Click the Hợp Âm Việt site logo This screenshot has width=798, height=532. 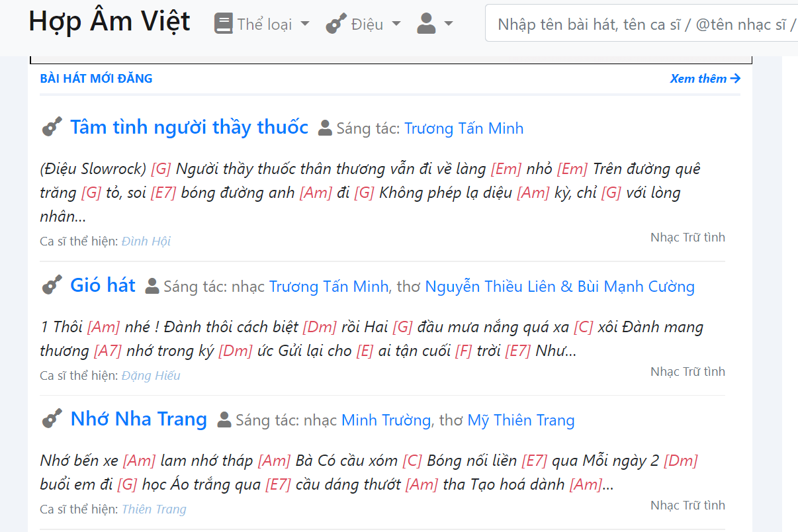click(109, 21)
